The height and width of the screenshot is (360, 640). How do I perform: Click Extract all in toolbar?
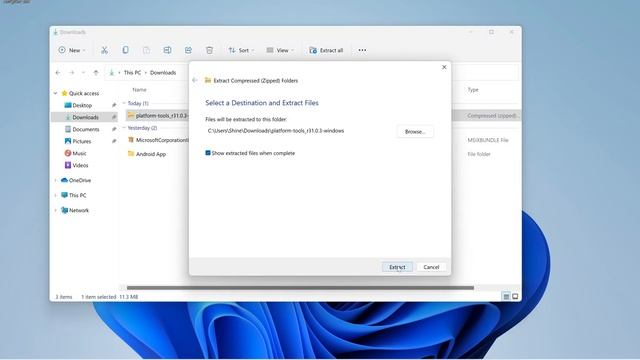point(326,50)
